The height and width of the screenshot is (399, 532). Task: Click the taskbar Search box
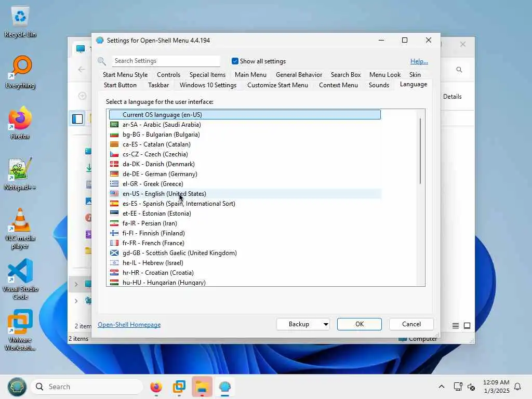click(x=87, y=387)
